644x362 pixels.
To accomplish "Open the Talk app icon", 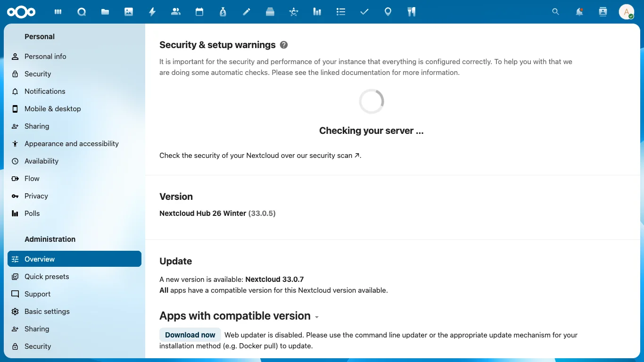I will (x=82, y=12).
